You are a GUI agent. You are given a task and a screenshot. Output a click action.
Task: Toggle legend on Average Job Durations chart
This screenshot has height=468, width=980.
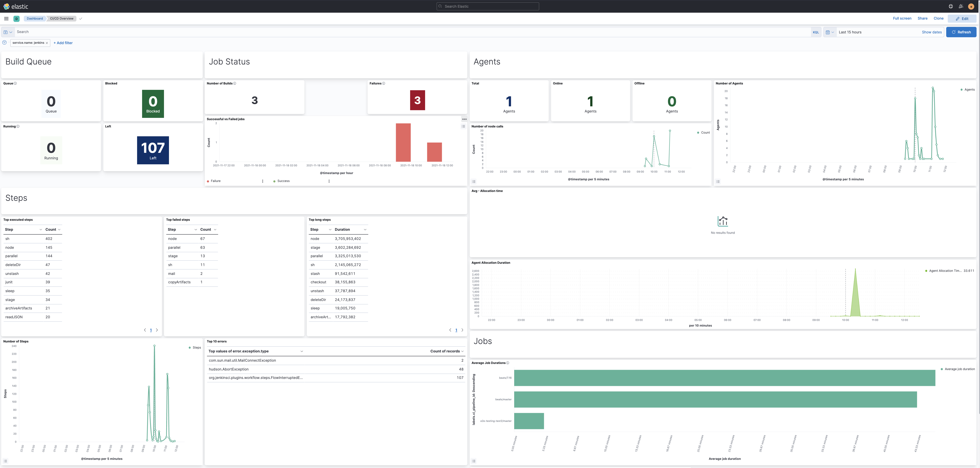[474, 461]
